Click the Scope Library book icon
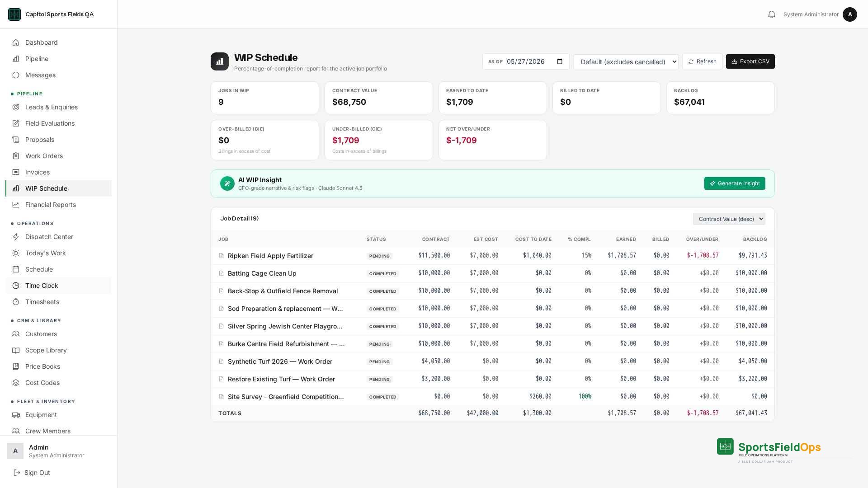Screen dimensions: 868x488 (x=16, y=350)
